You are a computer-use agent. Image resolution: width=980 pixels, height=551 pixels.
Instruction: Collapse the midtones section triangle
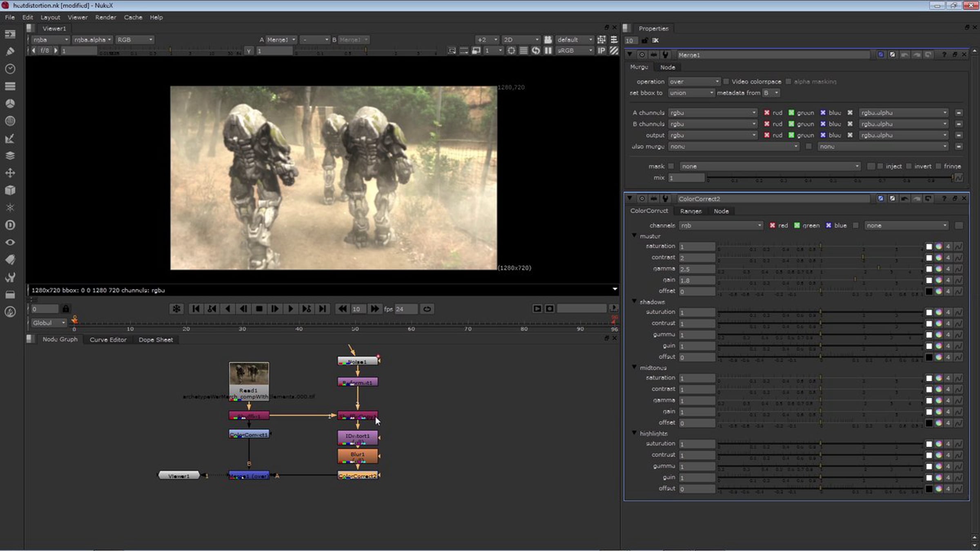pos(634,367)
